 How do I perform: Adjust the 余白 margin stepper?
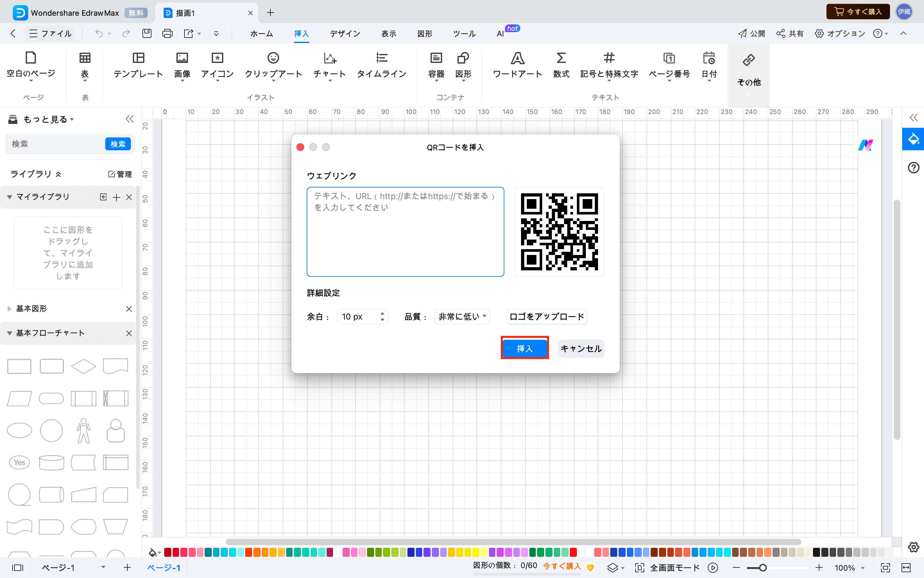[x=382, y=317]
